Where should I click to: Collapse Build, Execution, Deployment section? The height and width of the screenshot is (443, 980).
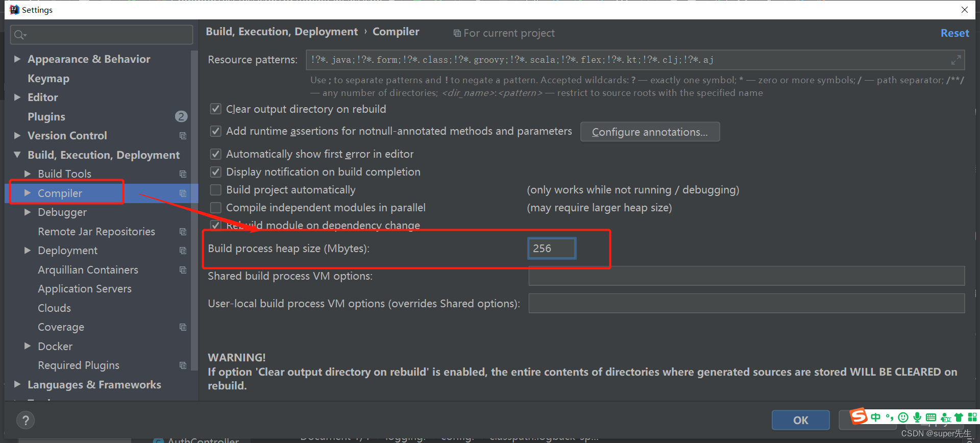click(17, 155)
